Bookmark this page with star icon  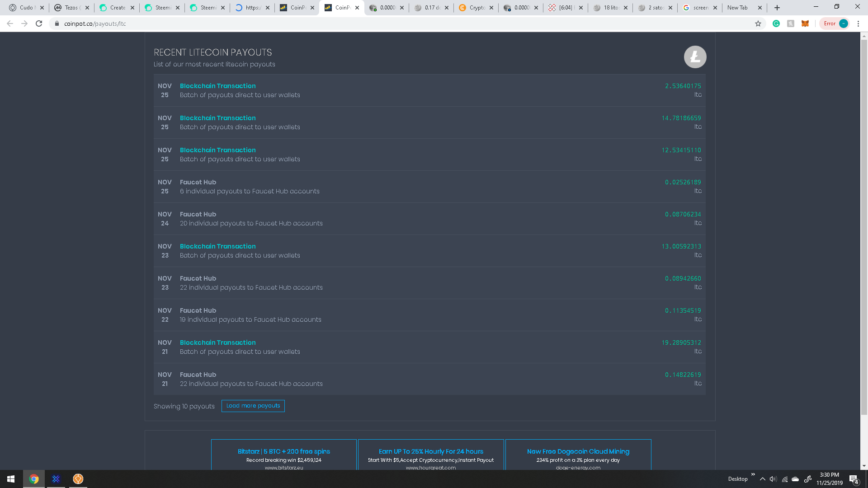[x=758, y=23]
